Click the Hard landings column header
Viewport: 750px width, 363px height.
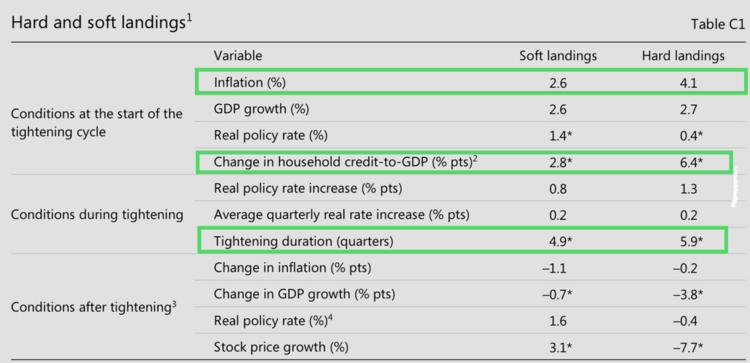683,56
